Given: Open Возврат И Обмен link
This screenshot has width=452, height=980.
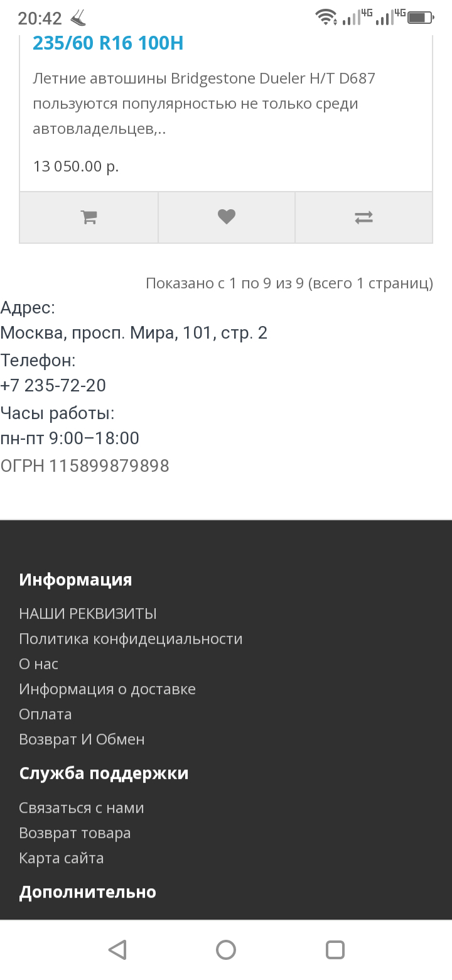Looking at the screenshot, I should pos(82,739).
